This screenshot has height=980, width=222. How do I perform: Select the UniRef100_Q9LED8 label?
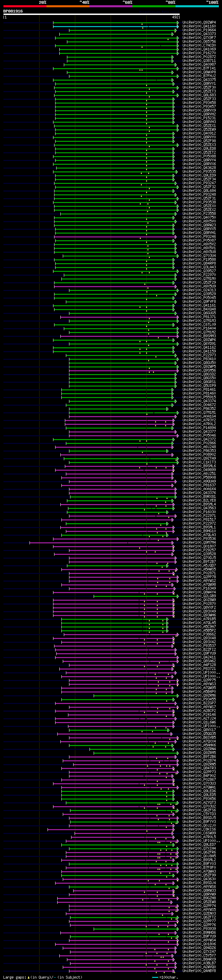(x=199, y=149)
